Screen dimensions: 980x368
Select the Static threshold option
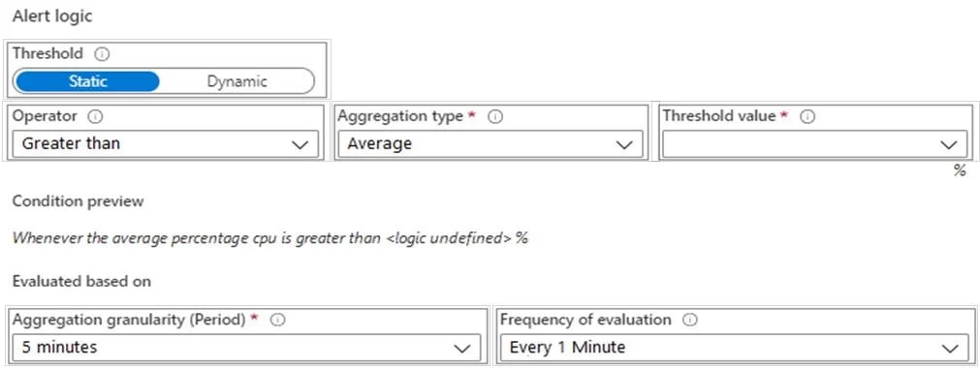tap(87, 81)
